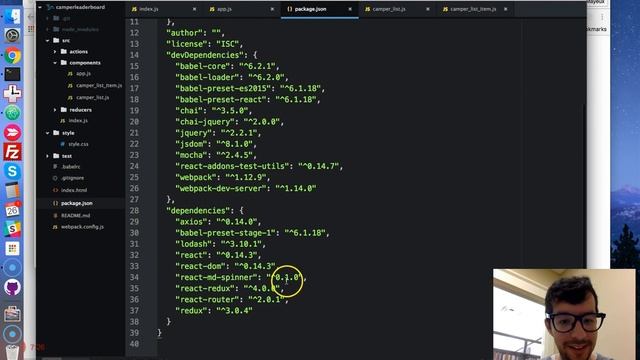The width and height of the screenshot is (640, 360).
Task: Open camper_list_item.js in the tree
Action: coord(99,86)
